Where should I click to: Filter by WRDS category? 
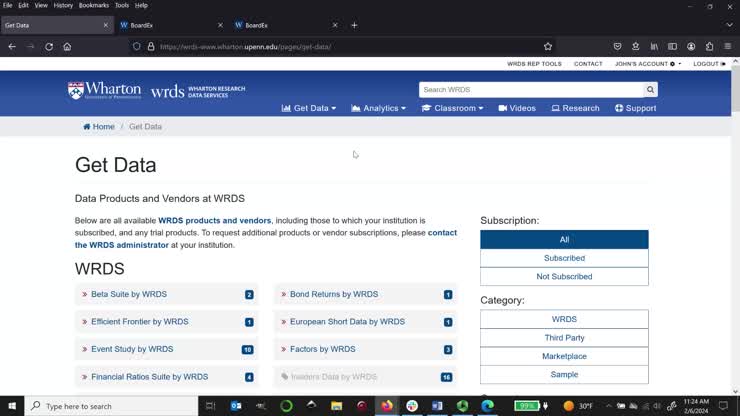pos(564,319)
